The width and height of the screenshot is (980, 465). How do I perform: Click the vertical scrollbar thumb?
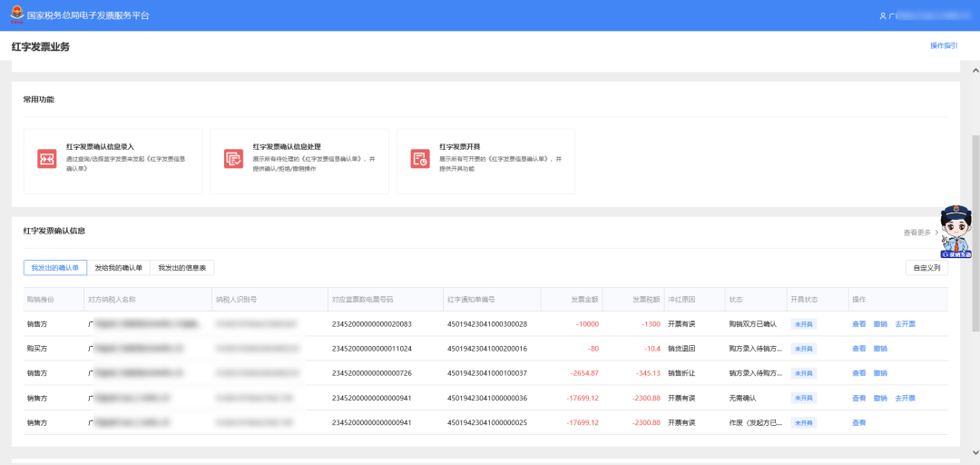coord(975,233)
